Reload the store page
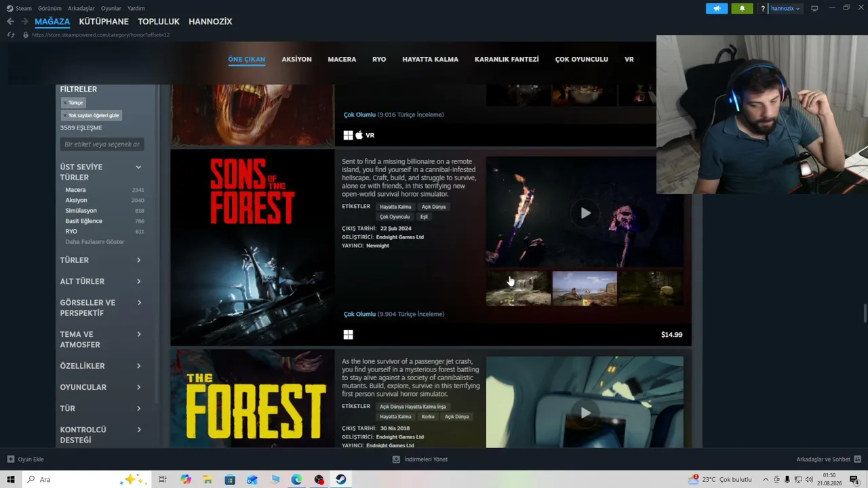The width and height of the screenshot is (868, 488). point(11,35)
